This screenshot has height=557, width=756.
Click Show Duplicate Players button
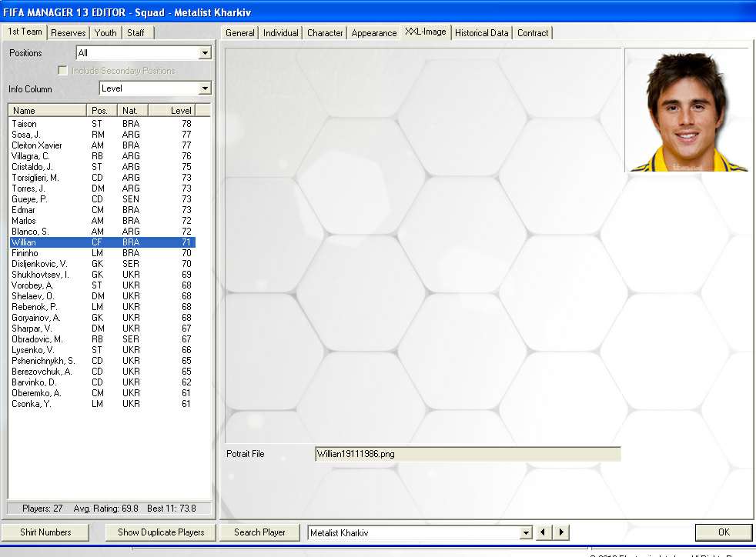(161, 532)
